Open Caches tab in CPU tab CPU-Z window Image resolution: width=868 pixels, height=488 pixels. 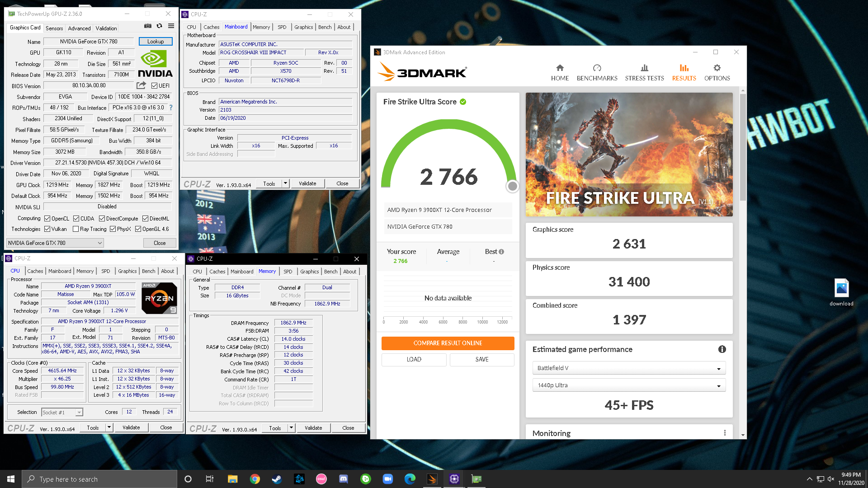[35, 271]
